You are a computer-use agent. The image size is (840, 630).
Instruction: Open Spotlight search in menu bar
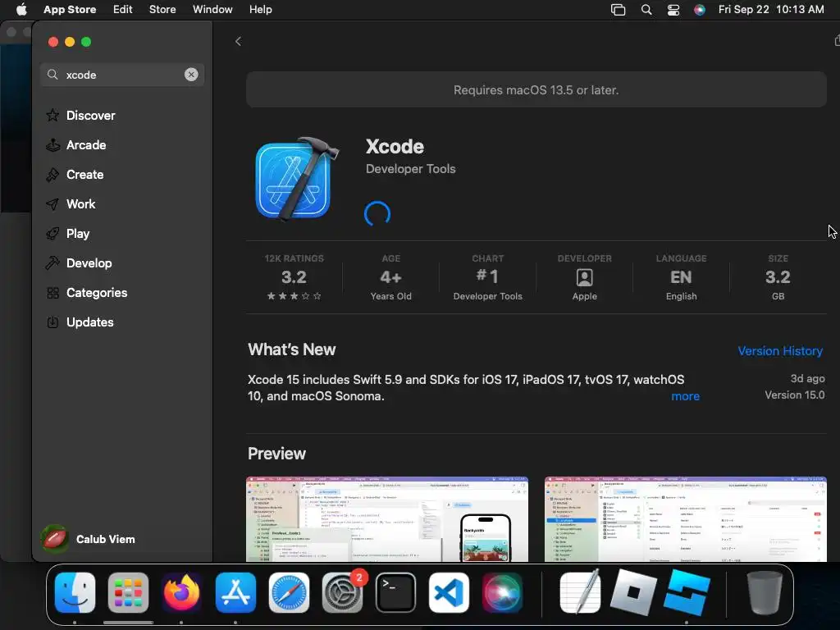point(646,10)
